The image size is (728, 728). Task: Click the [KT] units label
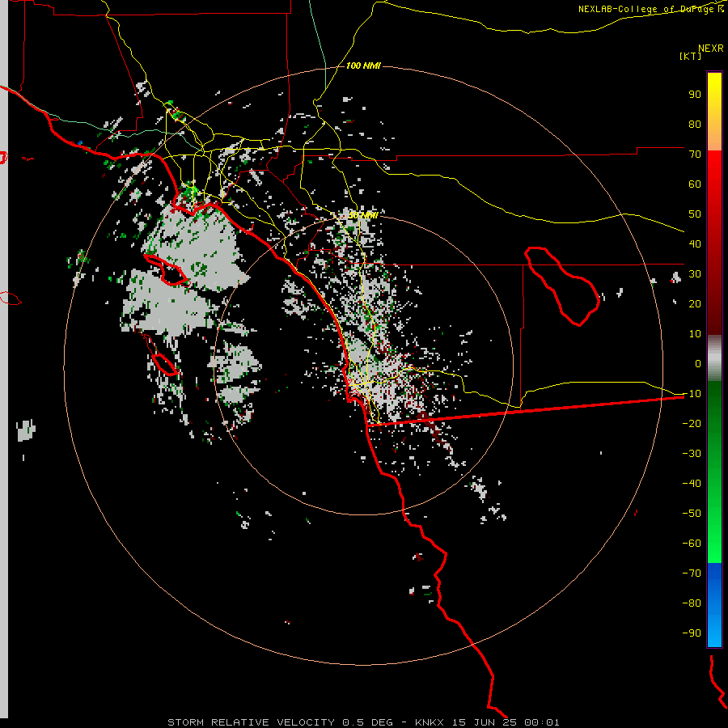coord(690,56)
